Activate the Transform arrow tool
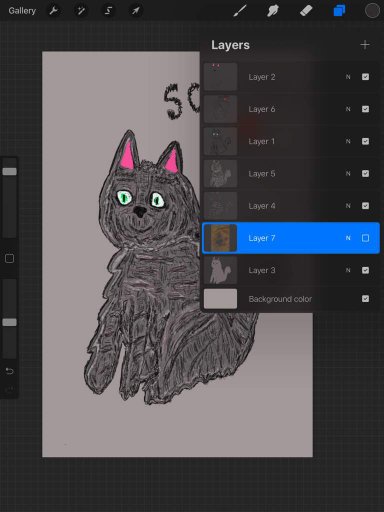Image resolution: width=384 pixels, height=512 pixels. point(136,11)
